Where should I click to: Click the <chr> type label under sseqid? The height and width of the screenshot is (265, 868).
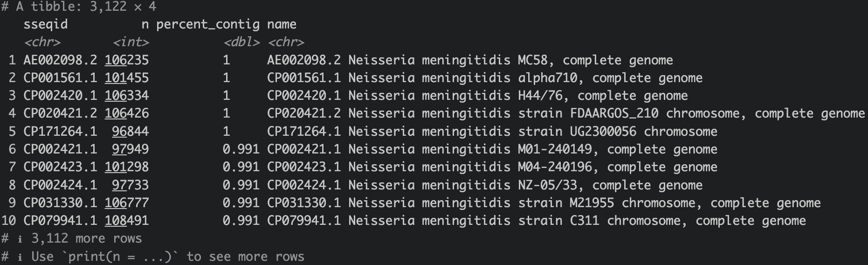42,42
